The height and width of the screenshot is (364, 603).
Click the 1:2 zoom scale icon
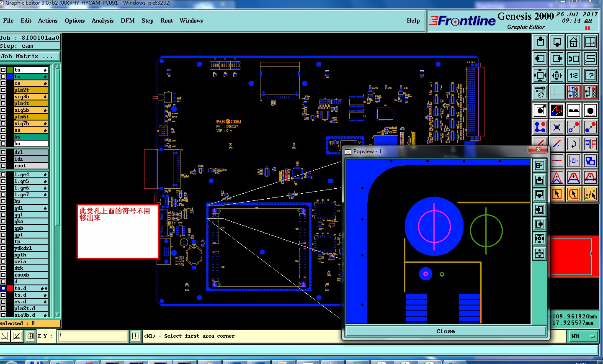574,75
